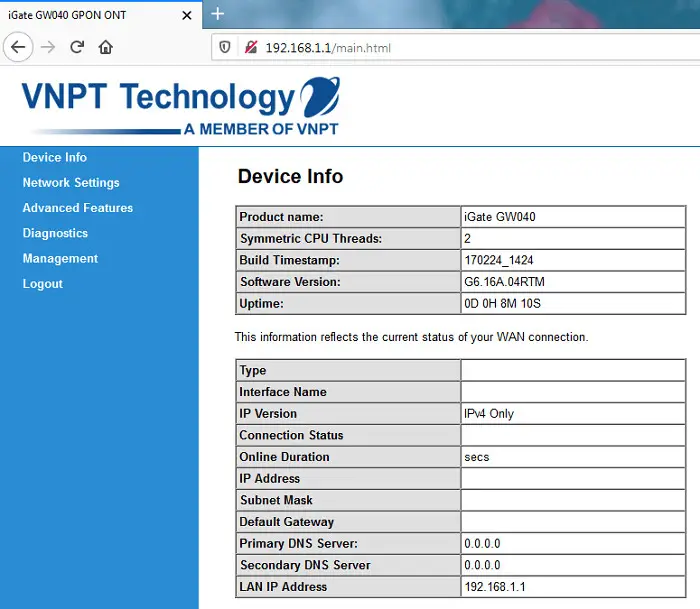The width and height of the screenshot is (700, 609).
Task: Click the VNPT Technology logo
Action: (x=181, y=107)
